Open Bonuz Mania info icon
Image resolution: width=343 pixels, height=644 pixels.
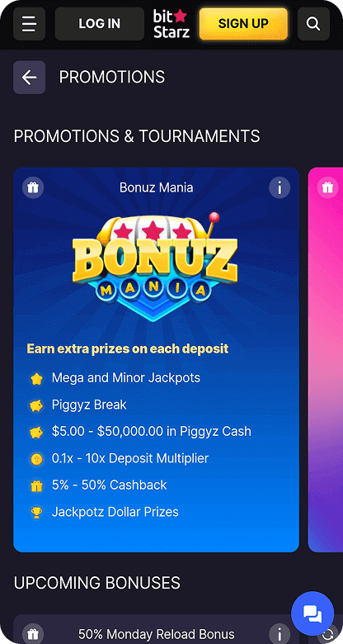280,187
